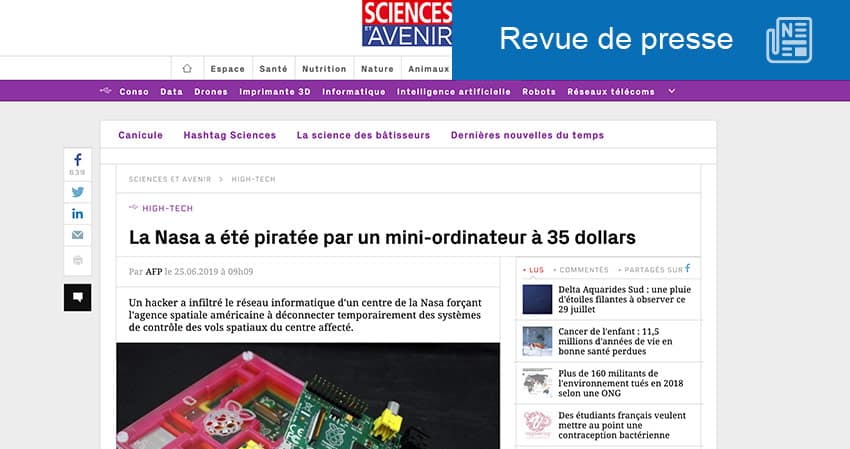Open the Intelligence artificielle category

(x=454, y=92)
